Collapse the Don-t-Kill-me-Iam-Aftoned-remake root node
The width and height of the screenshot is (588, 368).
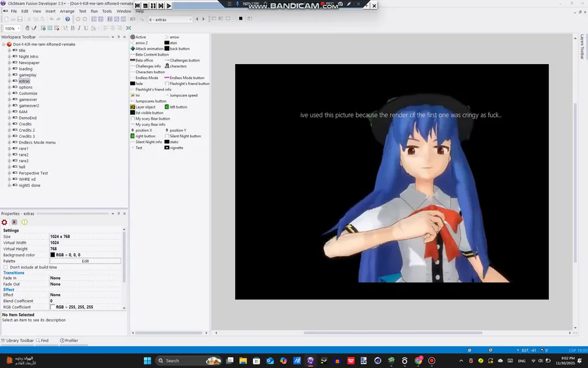click(x=3, y=44)
